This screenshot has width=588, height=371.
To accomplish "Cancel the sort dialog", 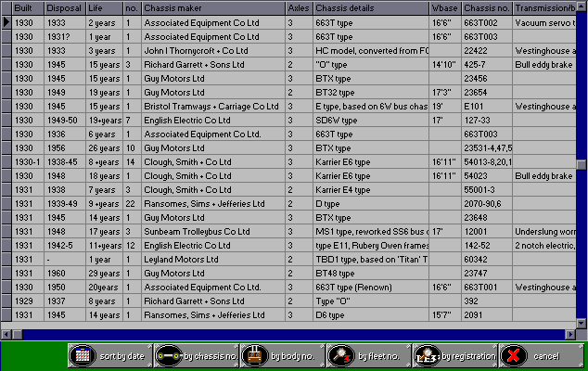I will click(x=542, y=355).
